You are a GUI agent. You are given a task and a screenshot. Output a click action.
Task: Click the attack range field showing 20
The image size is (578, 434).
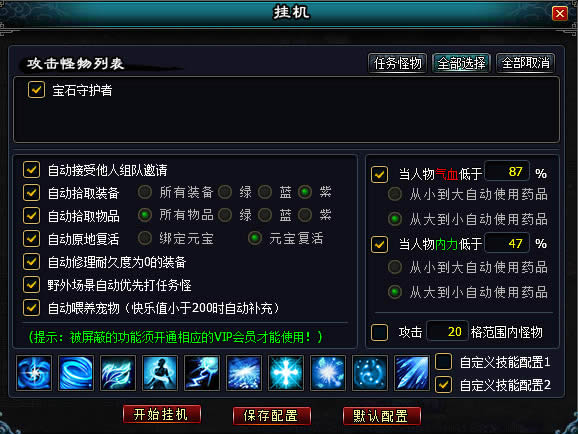pyautogui.click(x=447, y=331)
